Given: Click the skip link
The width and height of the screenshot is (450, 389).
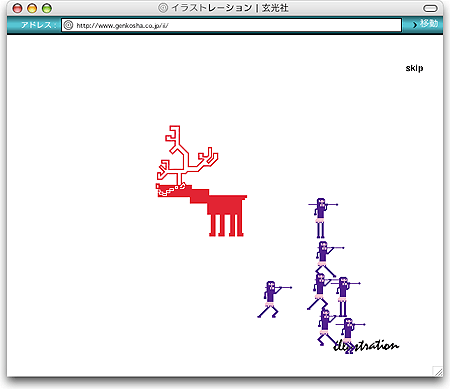Looking at the screenshot, I should click(x=414, y=68).
